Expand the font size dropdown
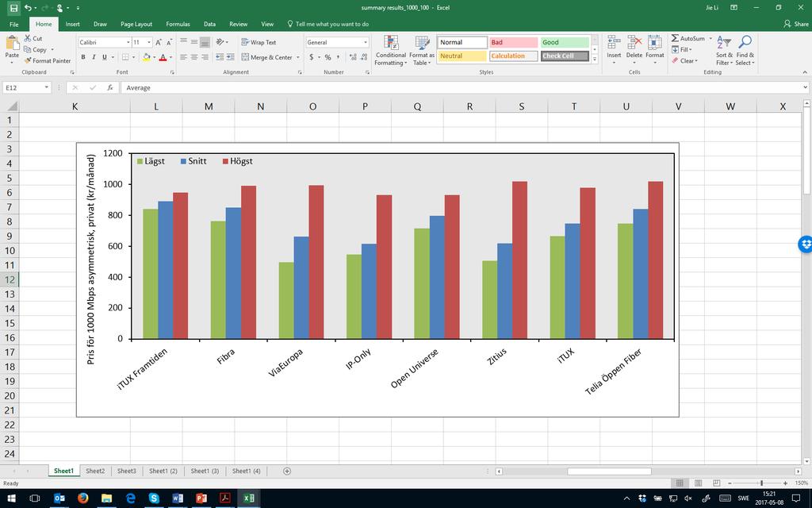This screenshot has width=812, height=508. point(149,43)
